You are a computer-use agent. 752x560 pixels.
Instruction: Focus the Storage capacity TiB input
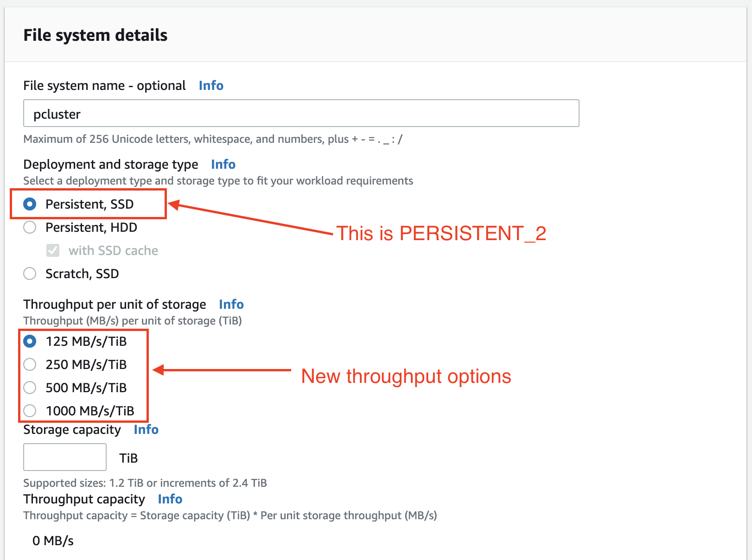(x=65, y=457)
